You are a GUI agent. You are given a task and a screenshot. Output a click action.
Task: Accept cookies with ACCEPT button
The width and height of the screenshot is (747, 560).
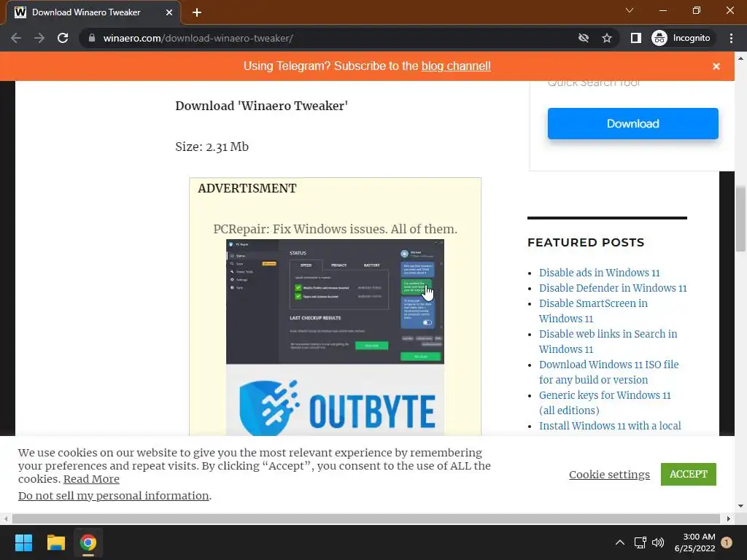[689, 474]
